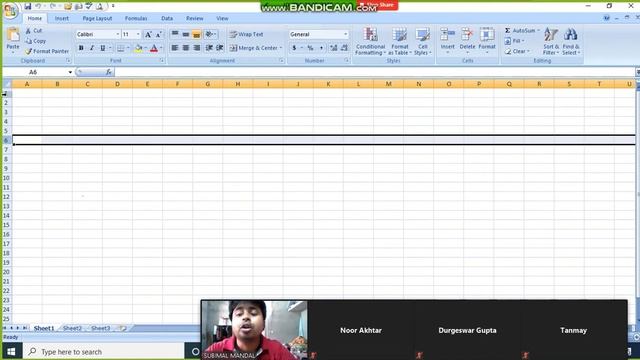Increase the cell indent
This screenshot has height=360, width=640.
(220, 48)
